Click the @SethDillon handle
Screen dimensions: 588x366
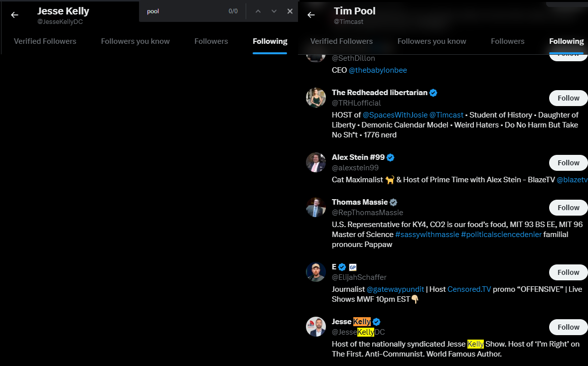point(353,58)
